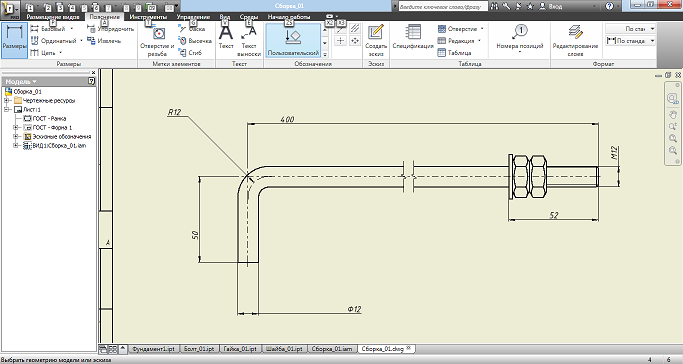
Task: Click the Создать эскиз sketch tool
Action: (x=375, y=40)
